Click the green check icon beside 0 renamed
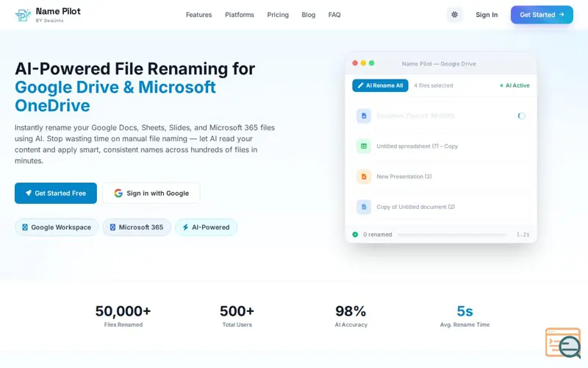Image resolution: width=588 pixels, height=368 pixels. coord(355,234)
